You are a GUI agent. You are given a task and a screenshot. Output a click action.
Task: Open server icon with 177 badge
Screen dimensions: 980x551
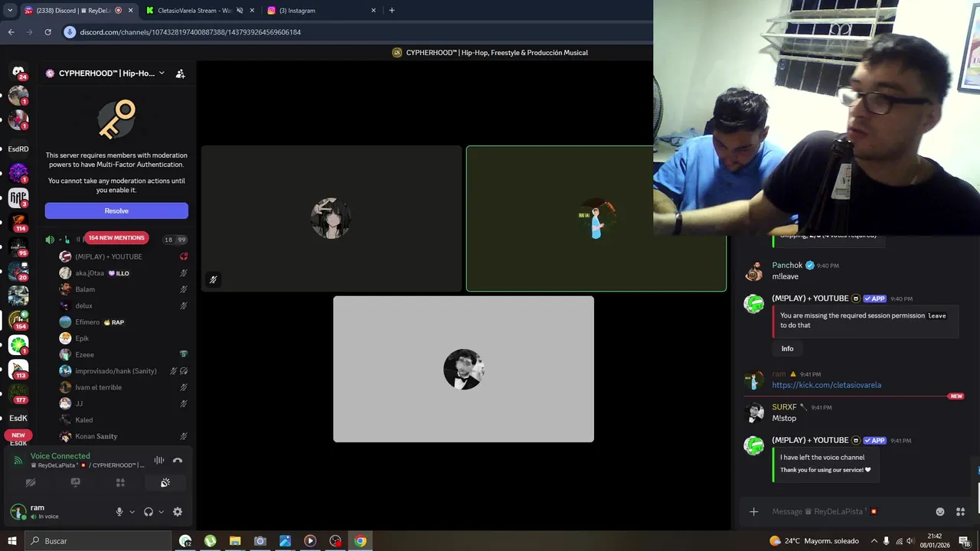pos(18,394)
